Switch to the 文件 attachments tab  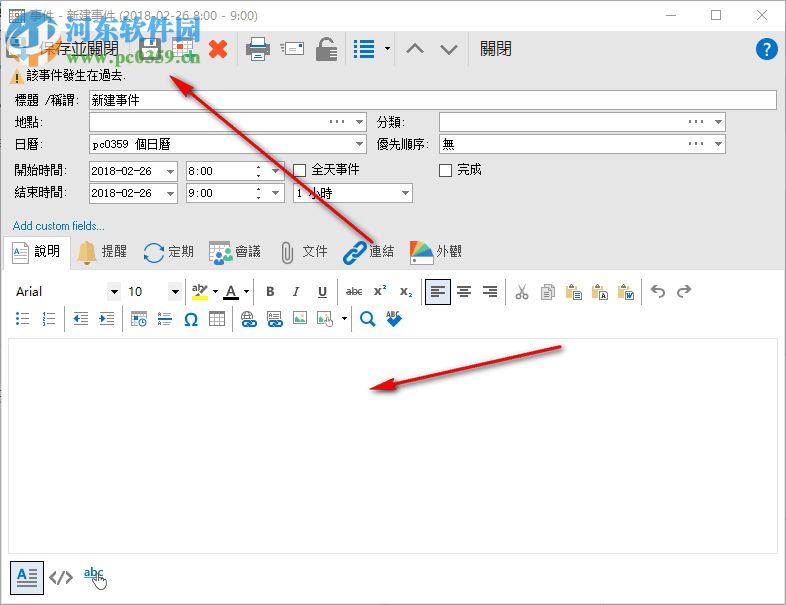pos(304,252)
